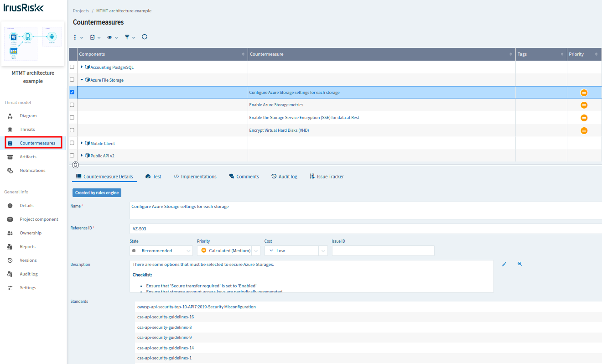Open the filter icon above the table
Image resolution: width=602 pixels, height=364 pixels.
(128, 37)
